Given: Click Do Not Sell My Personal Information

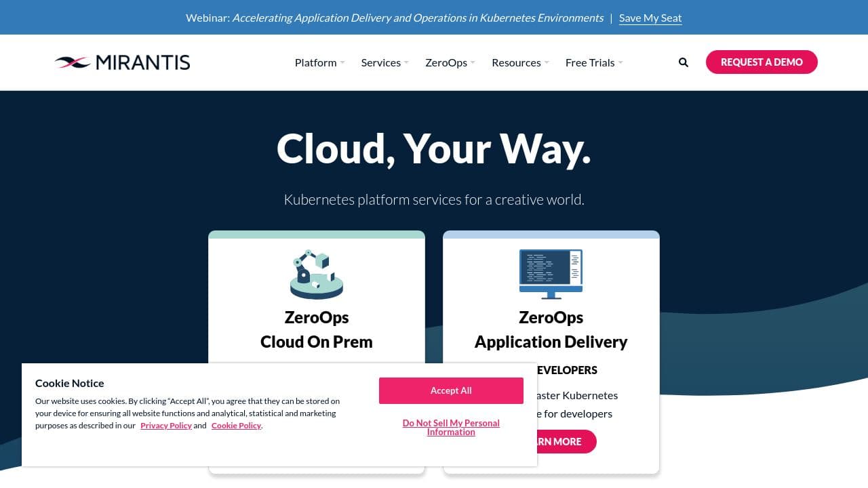Looking at the screenshot, I should coord(451,427).
